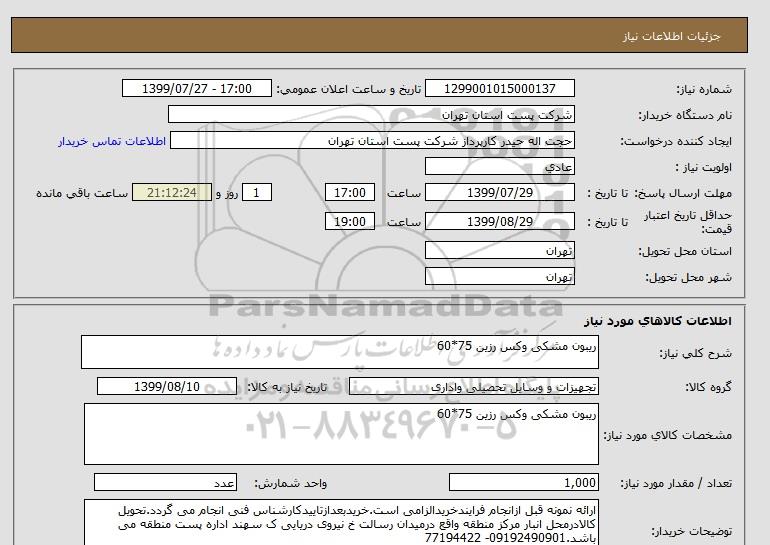Image resolution: width=770 pixels, height=545 pixels.
Task: Select the public announcement date field 1399/07/27 - 17:00
Action: coord(196,89)
